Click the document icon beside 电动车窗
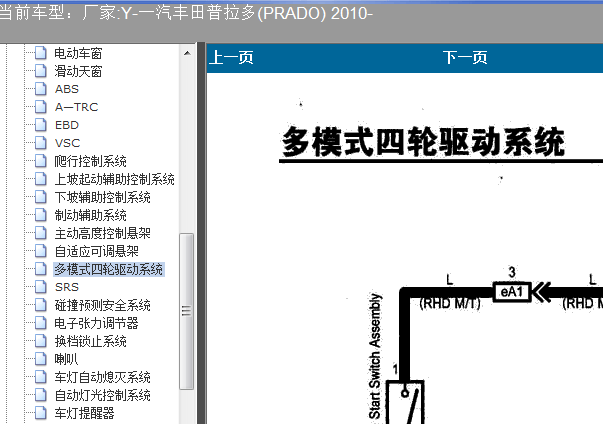603x424 pixels. [41, 53]
